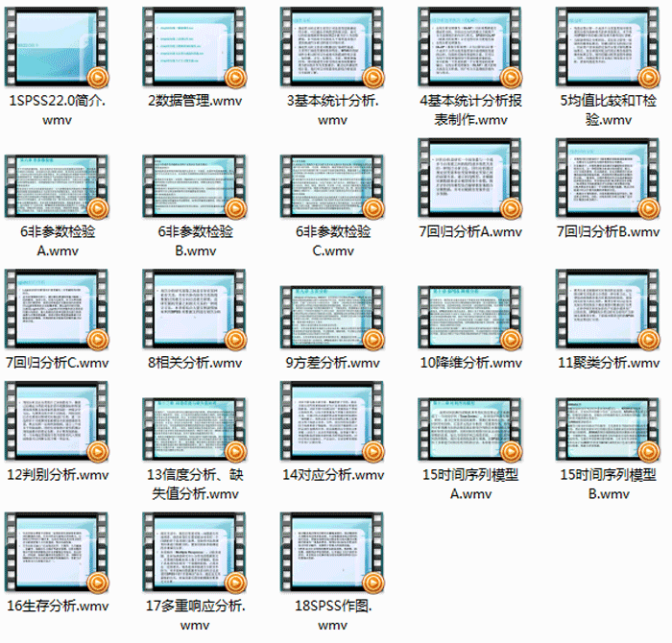
Task: Select the 7回归分析A.wmv video icon
Action: [x=470, y=179]
